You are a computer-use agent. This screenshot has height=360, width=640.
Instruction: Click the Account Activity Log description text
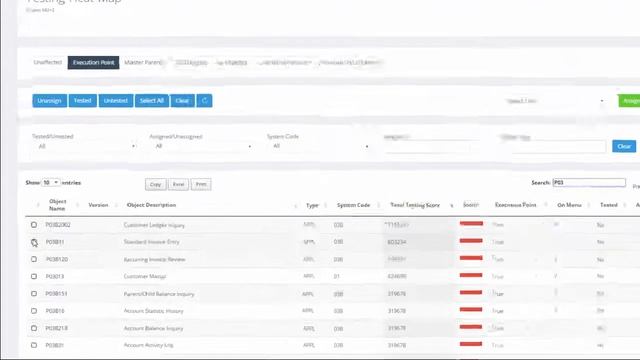point(148,345)
